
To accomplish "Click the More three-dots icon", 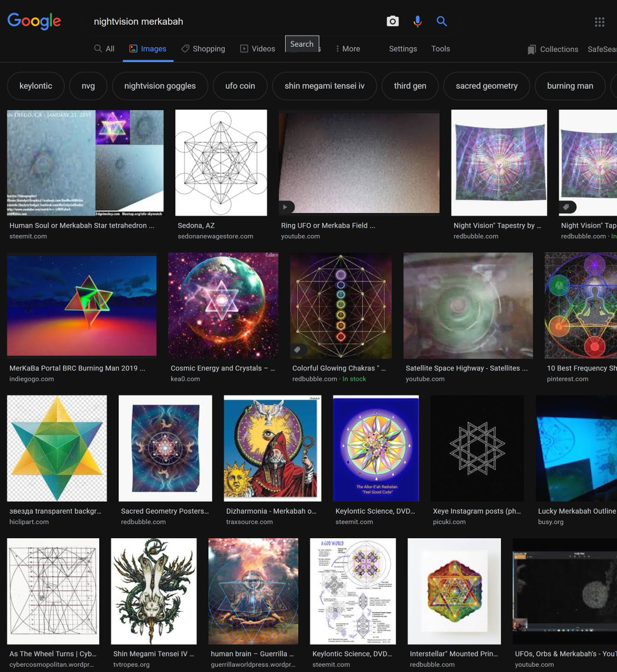I will pyautogui.click(x=337, y=49).
